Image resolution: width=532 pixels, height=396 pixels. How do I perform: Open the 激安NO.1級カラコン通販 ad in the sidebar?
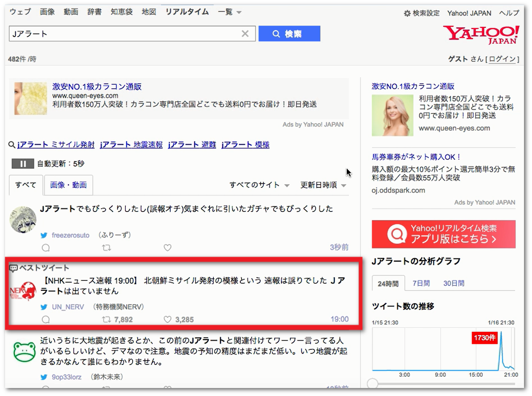[413, 87]
